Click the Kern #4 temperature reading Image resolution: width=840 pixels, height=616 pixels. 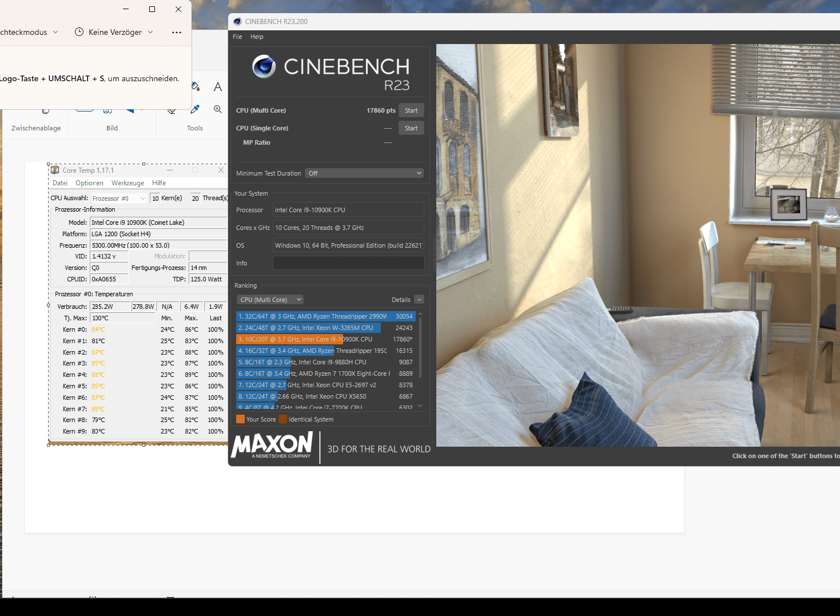click(98, 375)
